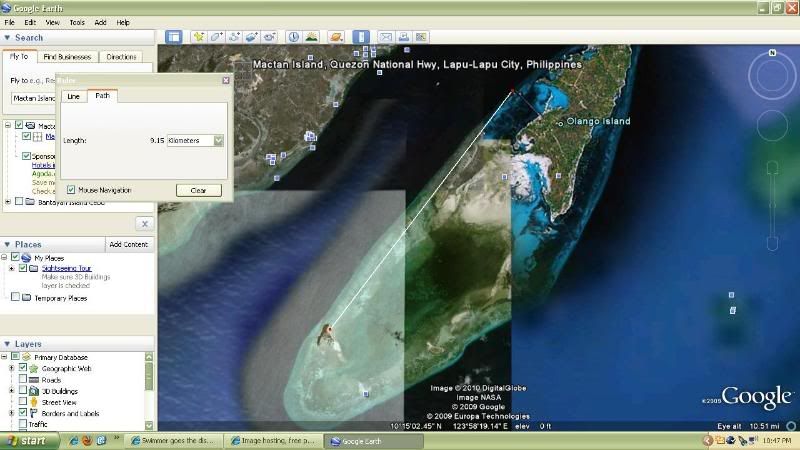Screen dimensions: 800x450
Task: Expand the Borders and Labels node
Action: click(x=11, y=413)
